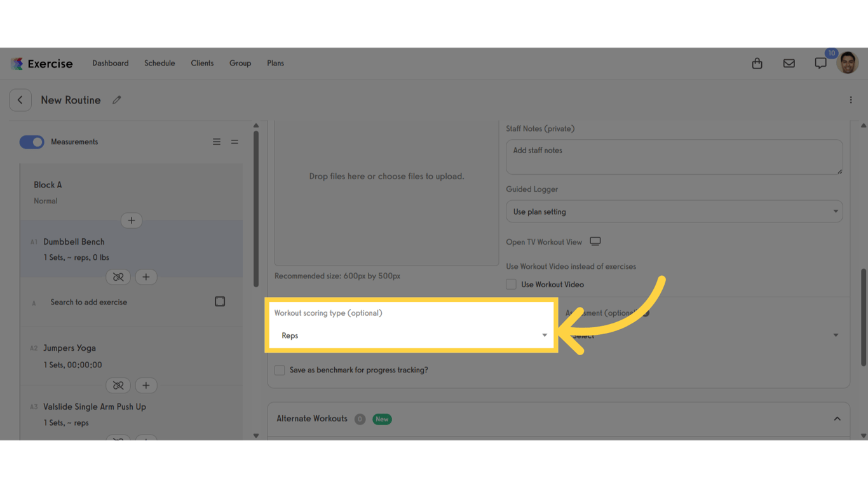Open chat notifications with the 10 badge
Viewport: 868px width, 488px height.
tap(820, 63)
